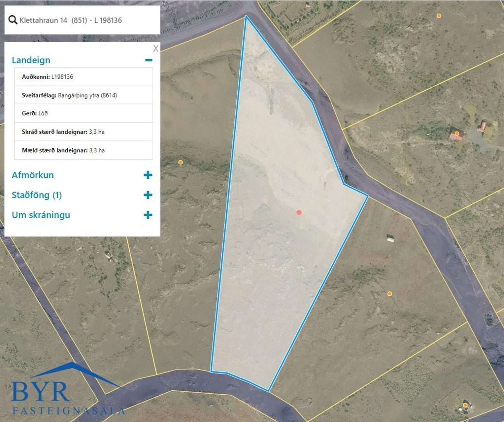Select the orange marker in bottom right corner

click(x=465, y=405)
